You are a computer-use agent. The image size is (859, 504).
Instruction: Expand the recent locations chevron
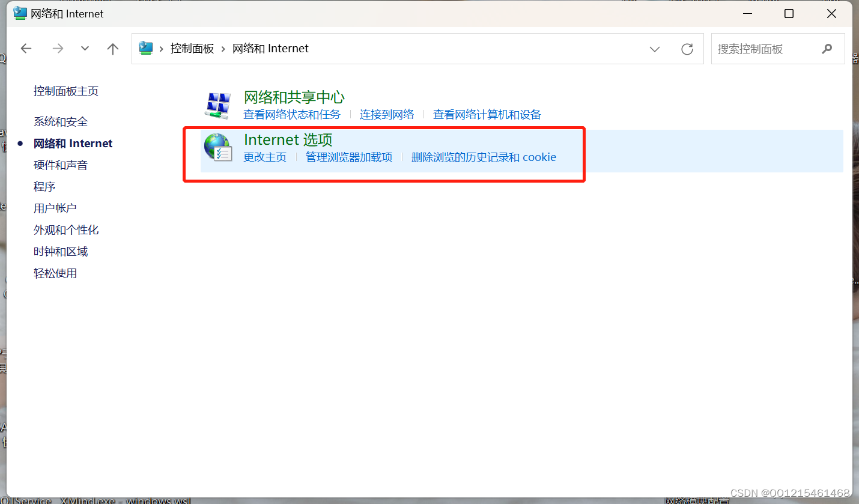coord(85,49)
